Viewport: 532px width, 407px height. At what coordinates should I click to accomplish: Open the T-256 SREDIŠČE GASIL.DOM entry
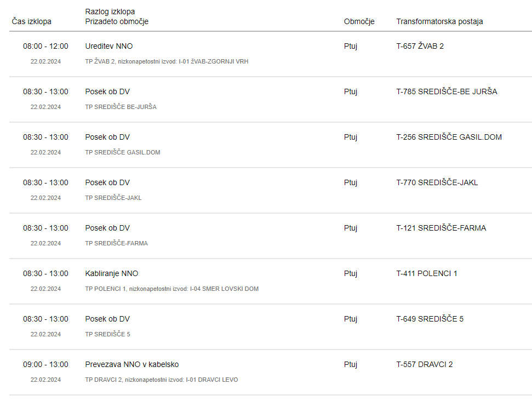click(x=449, y=137)
